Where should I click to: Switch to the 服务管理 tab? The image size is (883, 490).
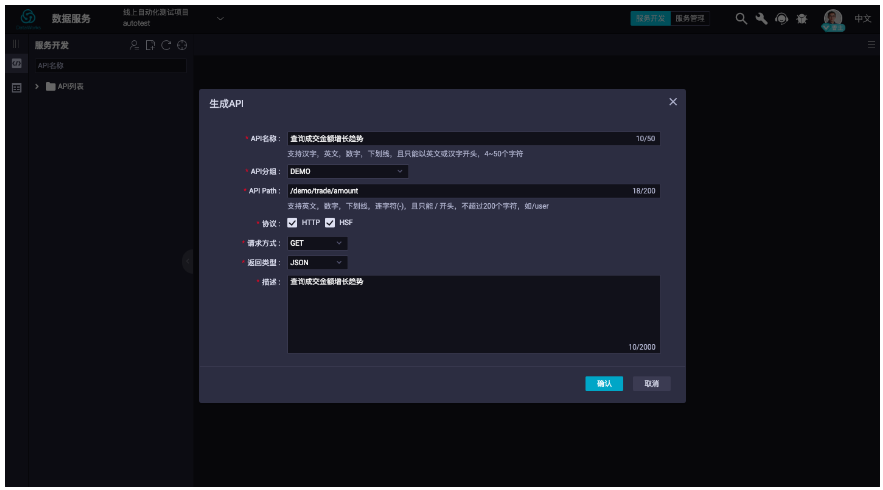coord(690,19)
